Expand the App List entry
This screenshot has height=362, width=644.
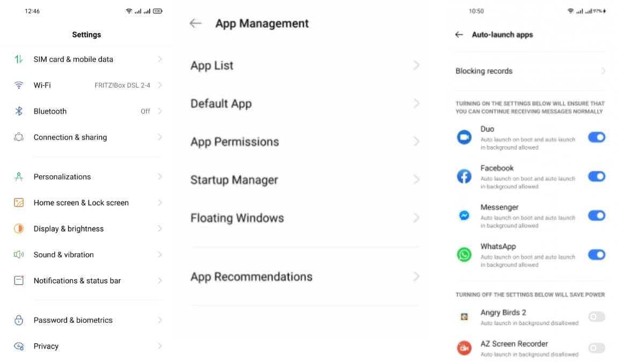tap(304, 65)
